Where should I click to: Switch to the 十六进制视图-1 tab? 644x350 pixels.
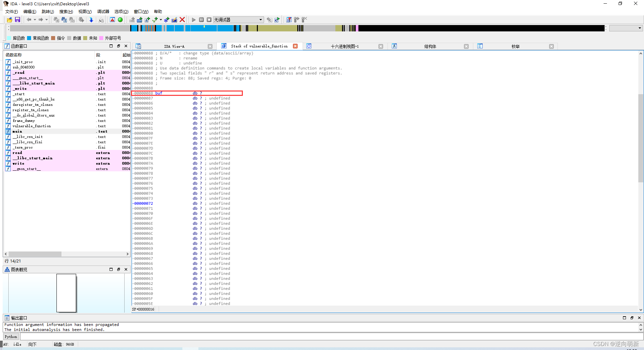pyautogui.click(x=344, y=46)
